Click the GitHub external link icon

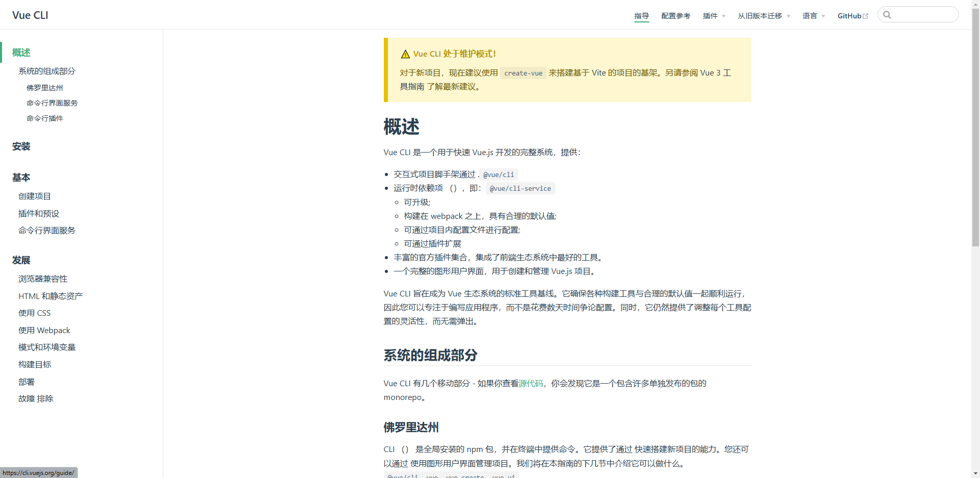(x=866, y=16)
